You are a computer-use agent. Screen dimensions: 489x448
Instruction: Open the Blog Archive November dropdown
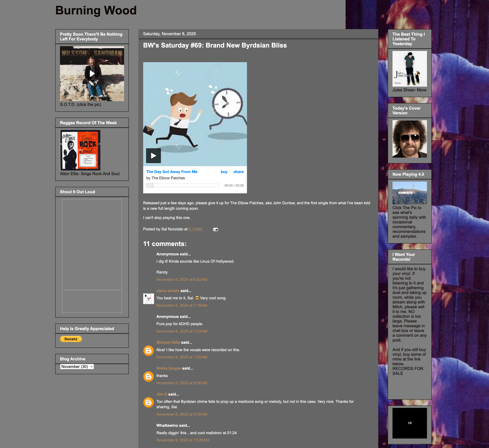tap(77, 366)
